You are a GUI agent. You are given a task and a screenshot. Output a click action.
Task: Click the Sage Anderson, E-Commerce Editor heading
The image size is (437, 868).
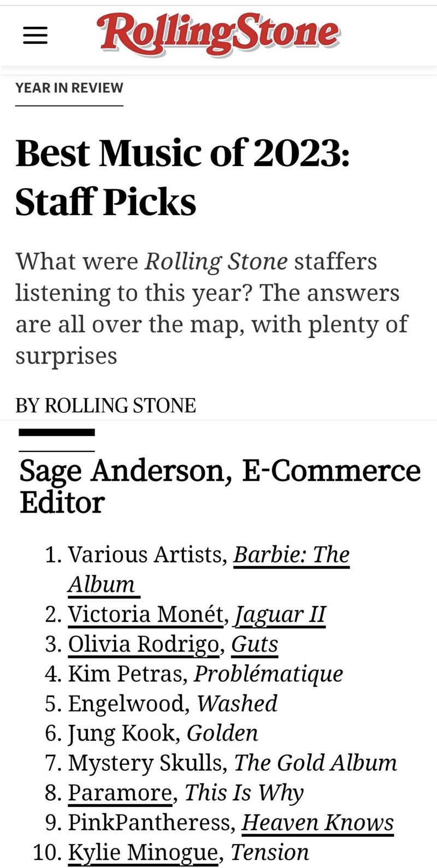220,486
